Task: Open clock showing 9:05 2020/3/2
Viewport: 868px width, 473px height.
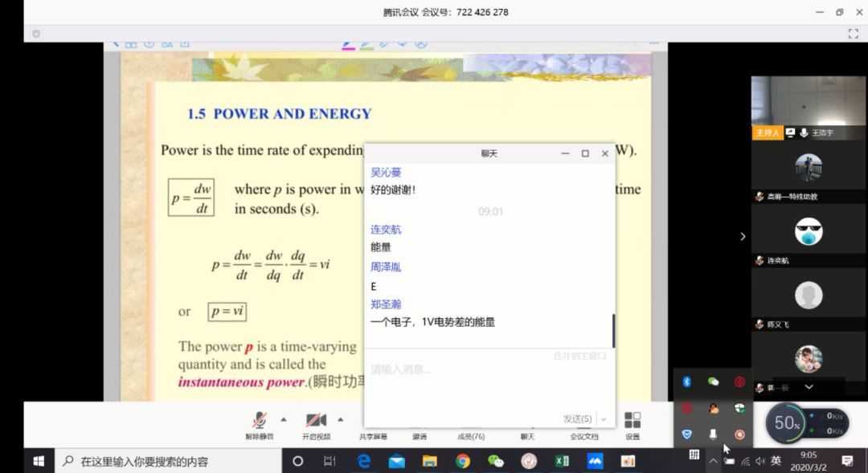Action: [x=809, y=461]
